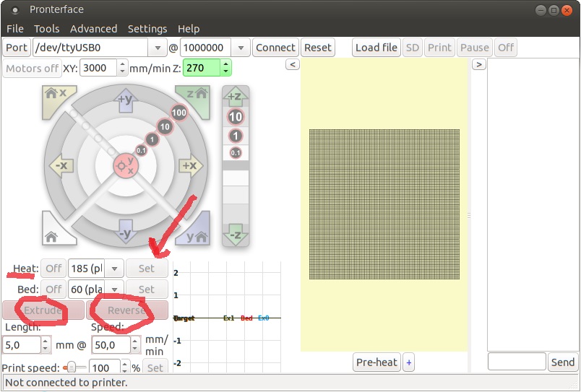Adjust the Z feedrate spinner arrows
The width and height of the screenshot is (581, 392).
(x=225, y=68)
